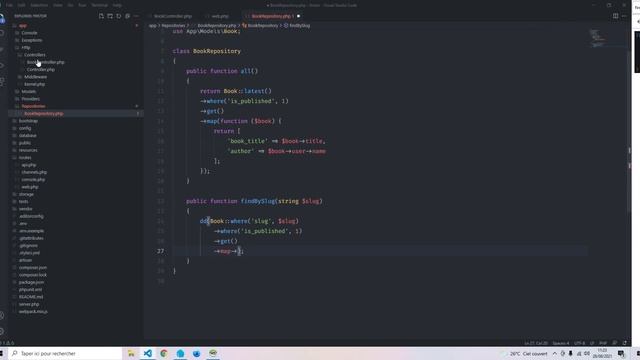Click the Ln 27 cursor position status item
The height and width of the screenshot is (360, 640).
[536, 343]
